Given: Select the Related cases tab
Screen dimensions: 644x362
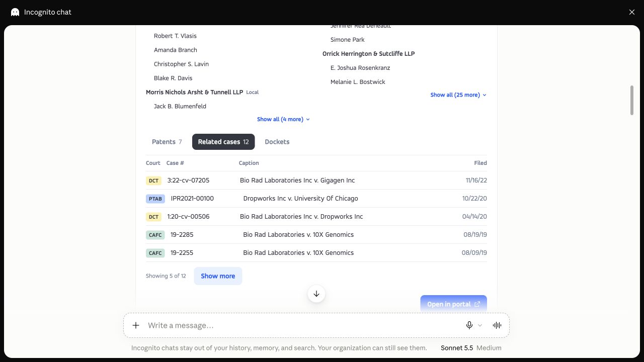Looking at the screenshot, I should [223, 142].
